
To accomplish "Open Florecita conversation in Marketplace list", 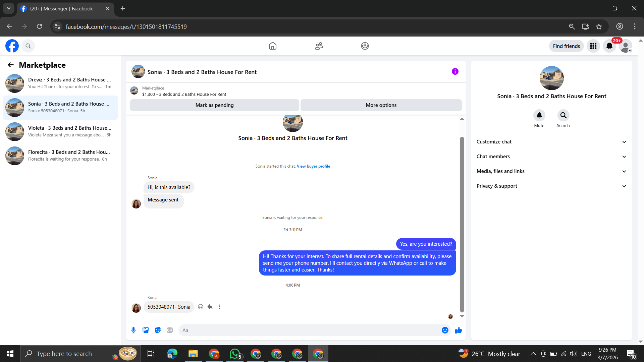I will tap(60, 156).
